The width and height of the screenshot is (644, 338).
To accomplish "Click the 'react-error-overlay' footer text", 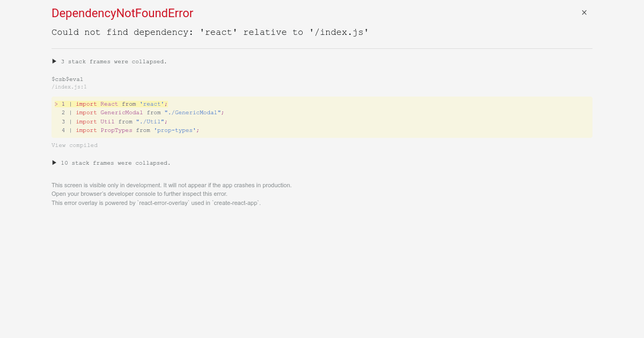I will point(164,203).
